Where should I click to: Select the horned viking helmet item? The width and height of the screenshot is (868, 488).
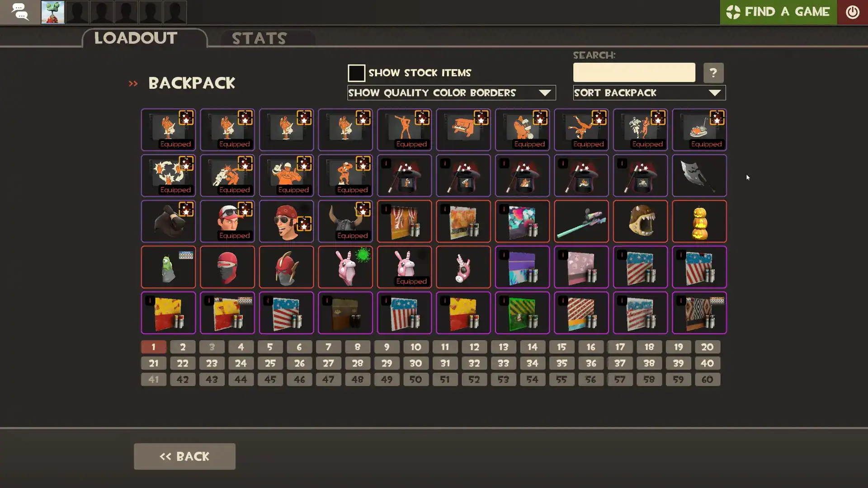(345, 221)
